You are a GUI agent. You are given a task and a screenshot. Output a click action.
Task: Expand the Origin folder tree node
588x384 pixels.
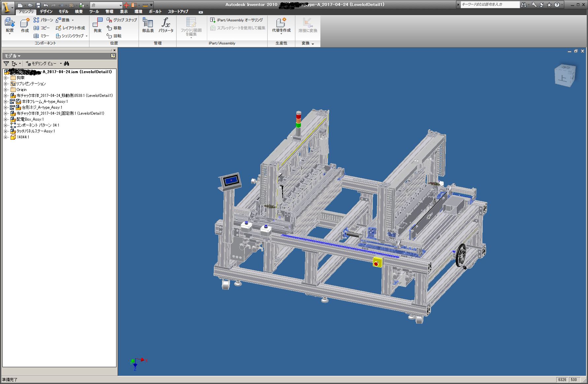(x=5, y=90)
